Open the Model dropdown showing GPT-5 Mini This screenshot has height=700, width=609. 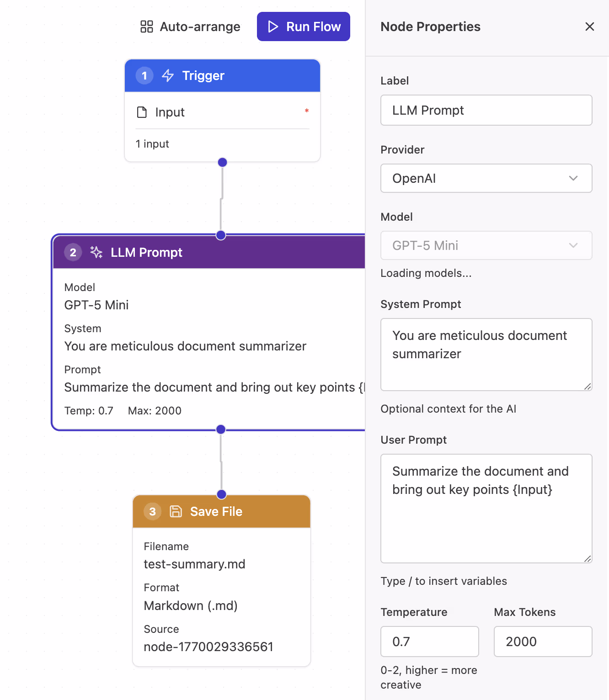coord(486,245)
